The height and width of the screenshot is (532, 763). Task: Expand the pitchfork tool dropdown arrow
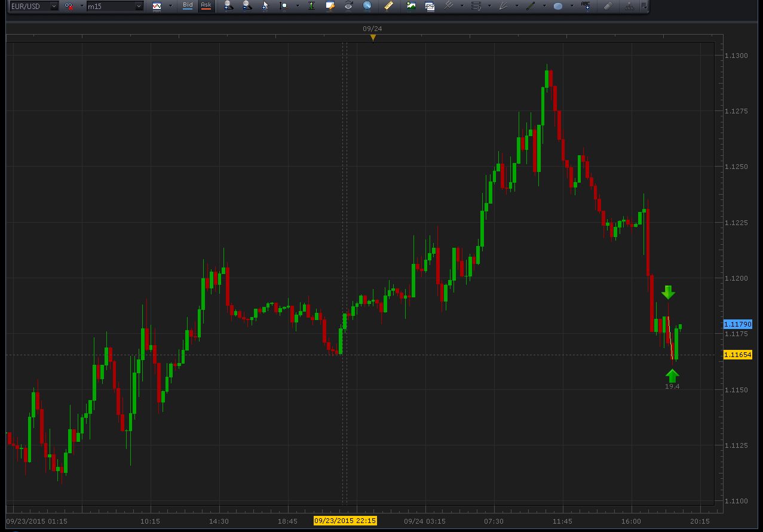pos(462,6)
